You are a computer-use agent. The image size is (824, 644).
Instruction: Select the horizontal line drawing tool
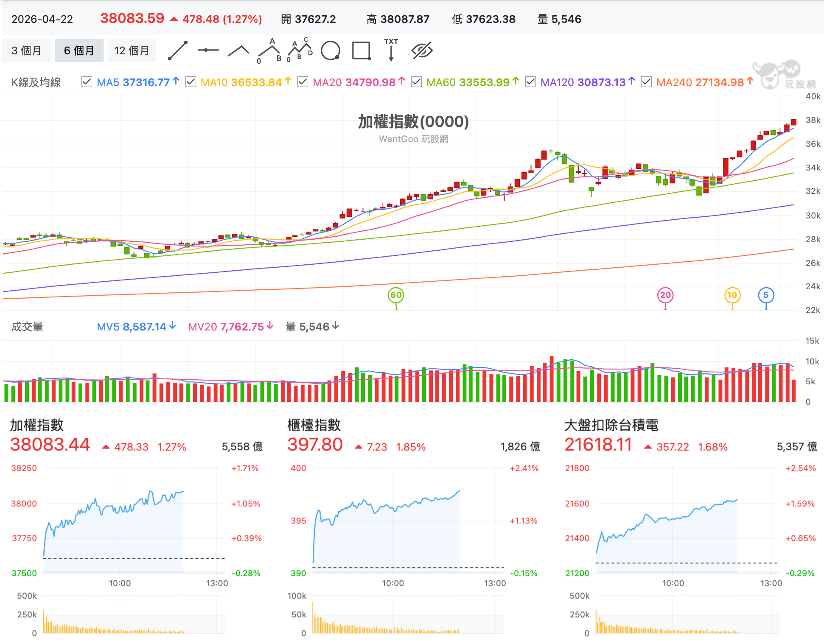pyautogui.click(x=208, y=50)
